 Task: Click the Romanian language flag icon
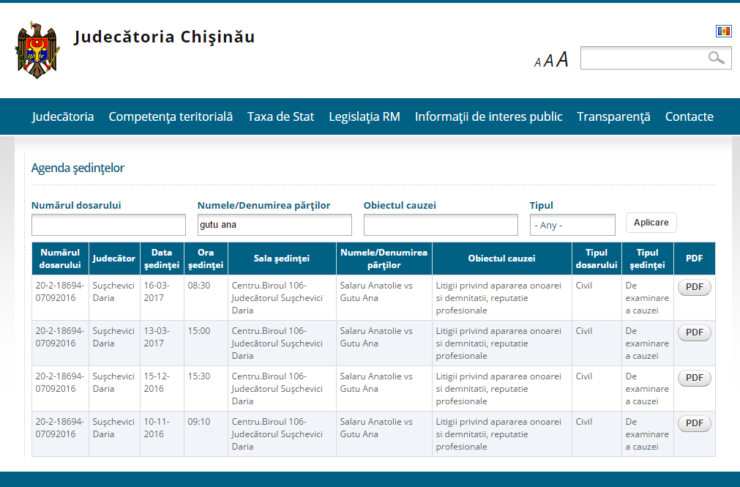[723, 32]
